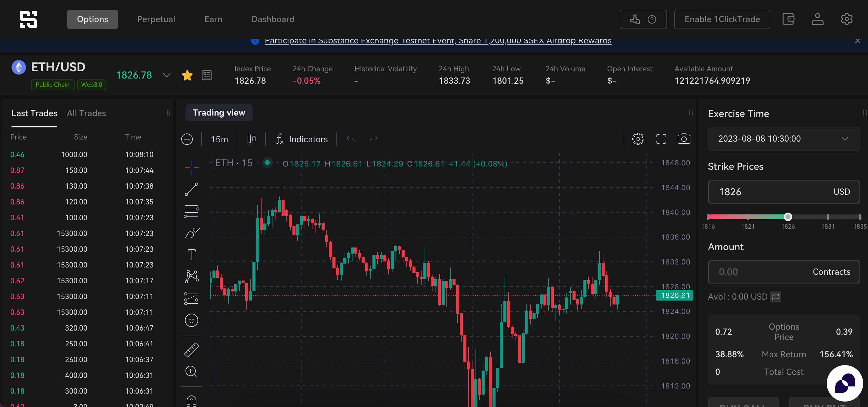The width and height of the screenshot is (868, 407).
Task: Toggle ETH/USD favorite star
Action: (x=187, y=75)
